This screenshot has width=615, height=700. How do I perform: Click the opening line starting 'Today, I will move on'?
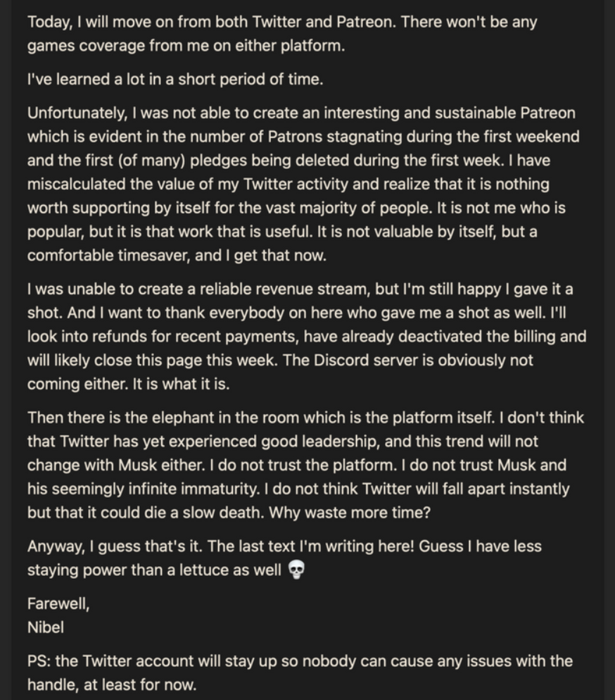(x=282, y=22)
